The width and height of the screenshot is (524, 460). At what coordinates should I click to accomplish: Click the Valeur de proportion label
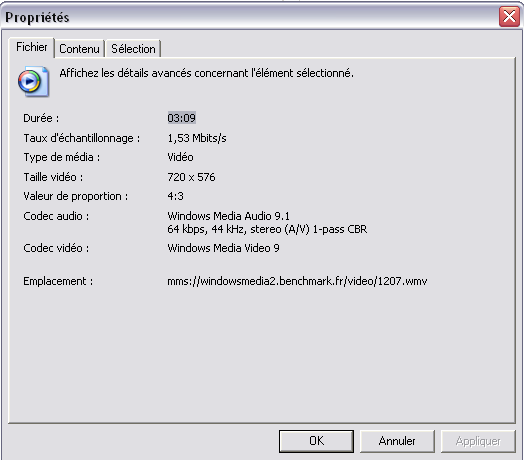click(76, 196)
